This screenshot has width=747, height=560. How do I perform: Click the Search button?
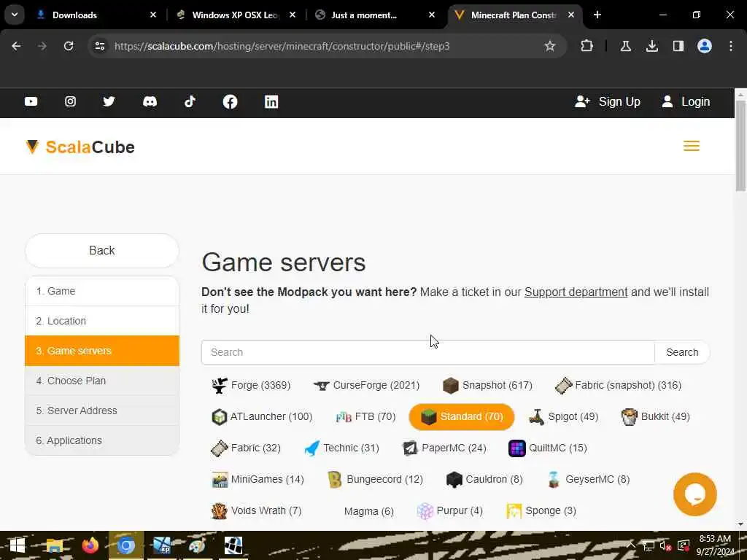[x=682, y=352]
